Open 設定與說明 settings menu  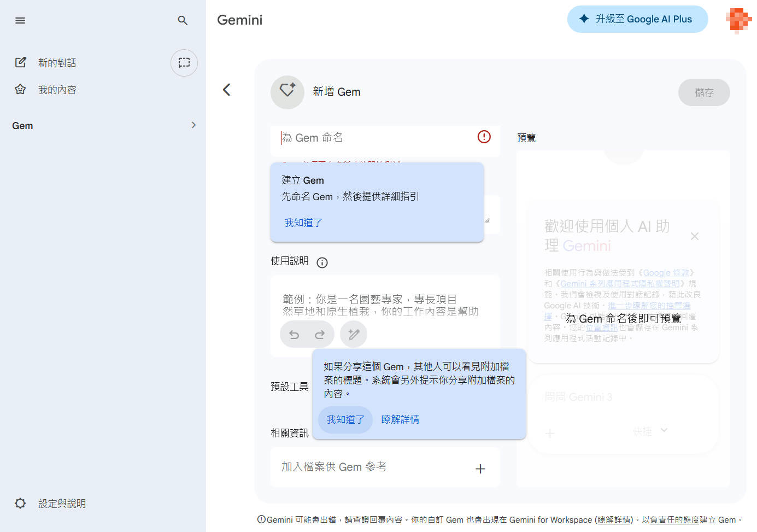tap(61, 504)
